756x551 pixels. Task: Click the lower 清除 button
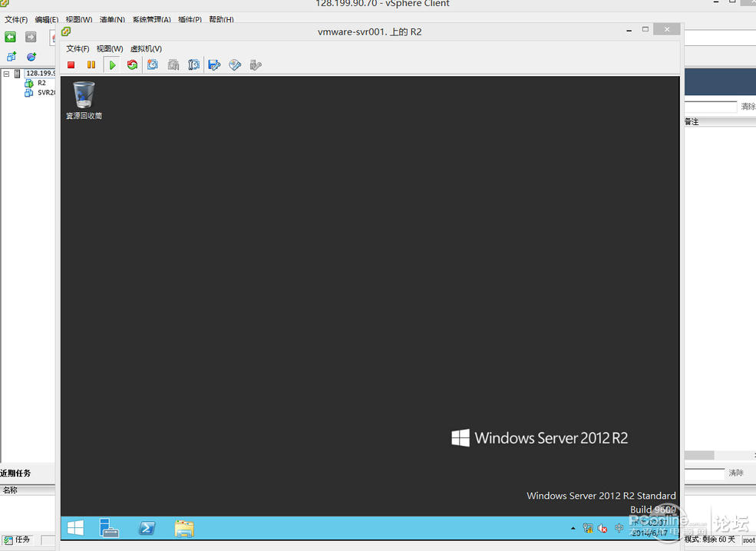pyautogui.click(x=736, y=473)
